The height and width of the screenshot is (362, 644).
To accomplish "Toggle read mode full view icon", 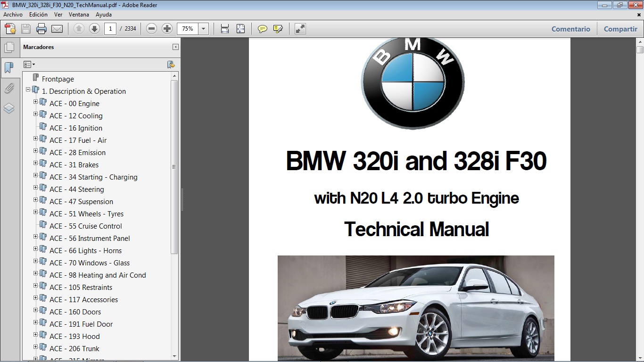I will 300,29.
